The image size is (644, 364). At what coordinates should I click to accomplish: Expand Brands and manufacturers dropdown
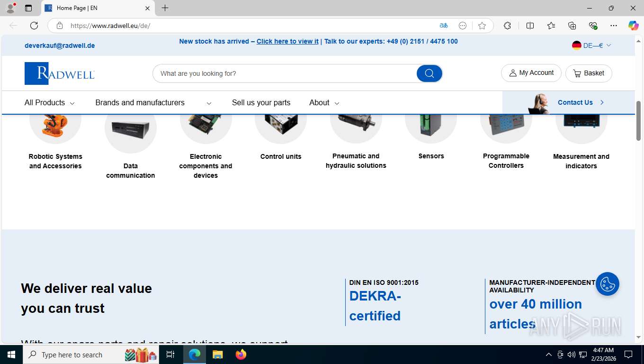coord(153,102)
